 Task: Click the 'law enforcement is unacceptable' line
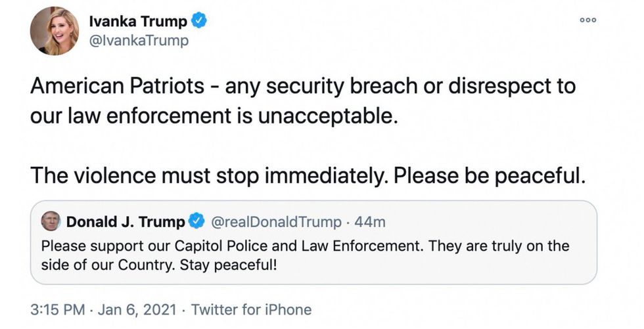(214, 118)
